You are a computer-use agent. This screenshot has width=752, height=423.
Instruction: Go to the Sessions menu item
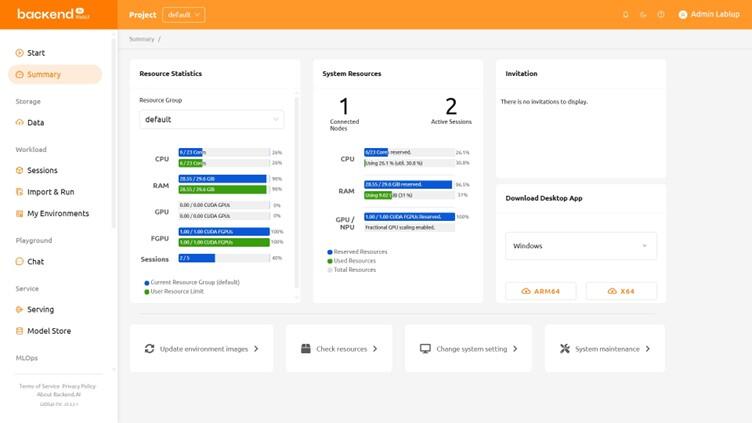click(55, 170)
